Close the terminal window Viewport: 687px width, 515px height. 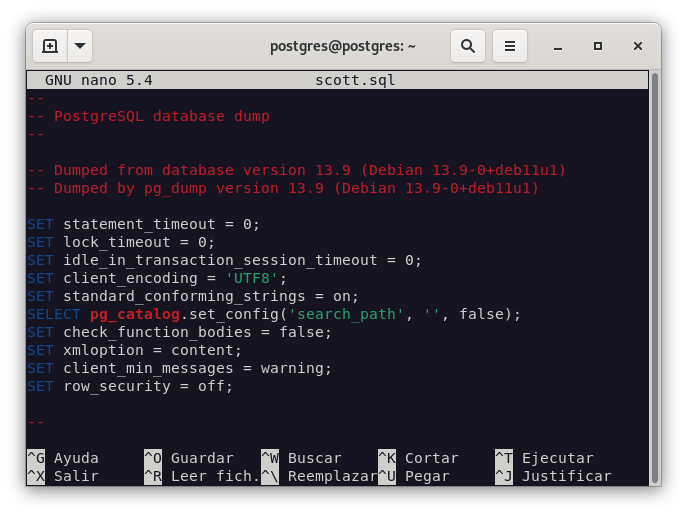click(638, 46)
